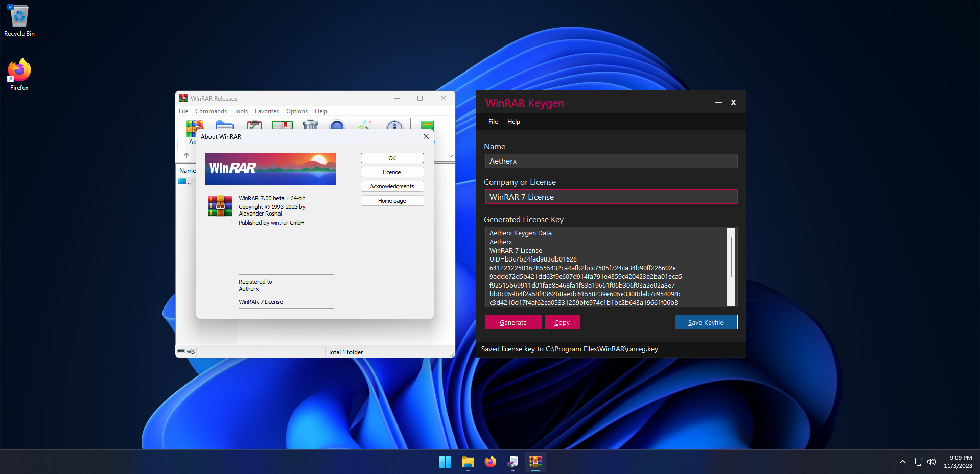Click the Delete trash can icon in WinRAR toolbar

click(x=311, y=125)
